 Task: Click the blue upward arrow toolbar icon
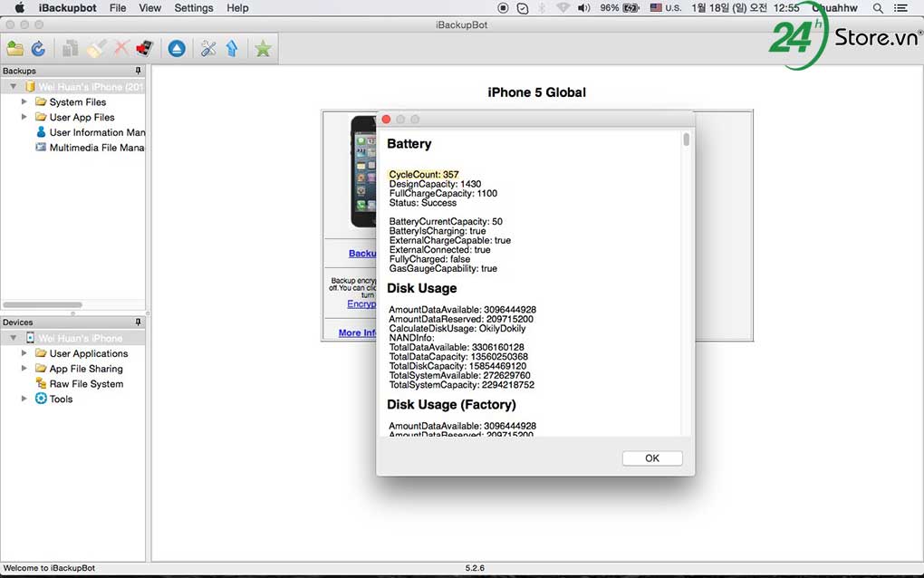tap(232, 49)
